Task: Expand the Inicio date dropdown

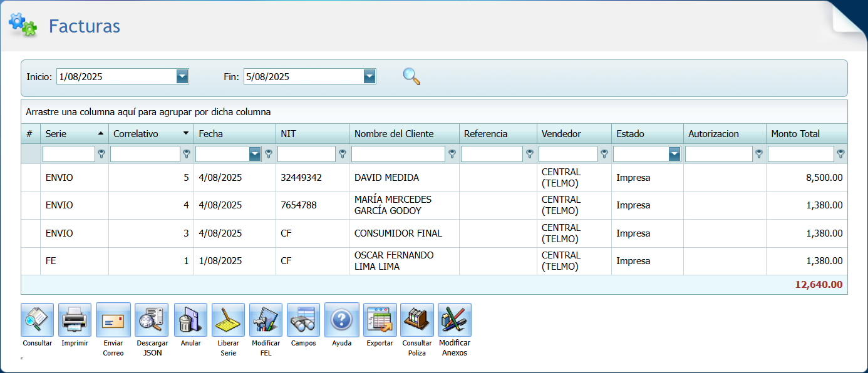Action: (182, 77)
